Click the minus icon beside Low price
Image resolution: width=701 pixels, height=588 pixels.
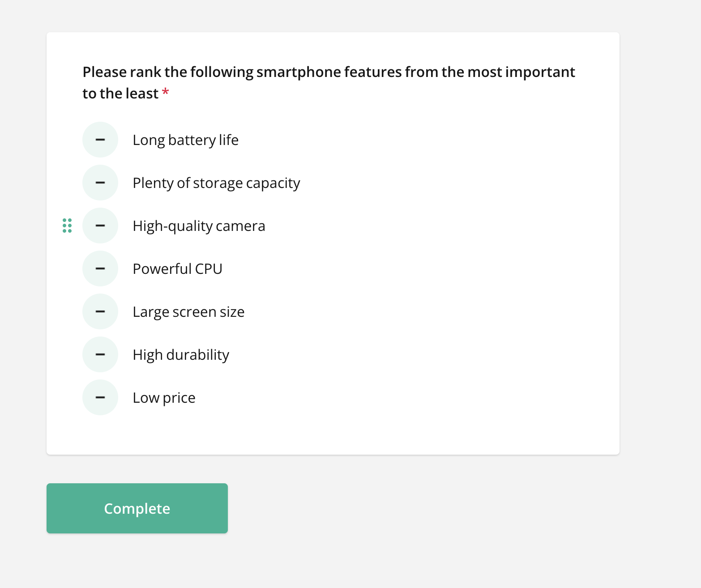click(x=100, y=397)
